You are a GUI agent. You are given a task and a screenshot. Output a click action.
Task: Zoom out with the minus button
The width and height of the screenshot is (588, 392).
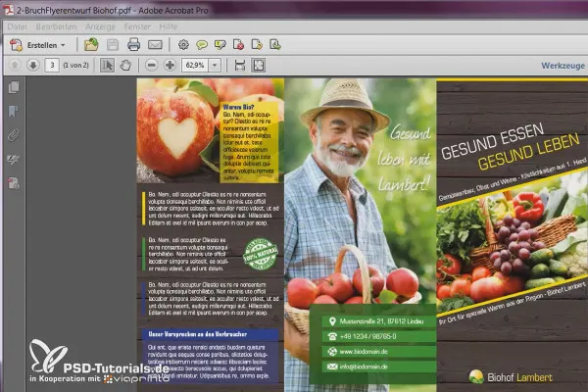(x=151, y=65)
